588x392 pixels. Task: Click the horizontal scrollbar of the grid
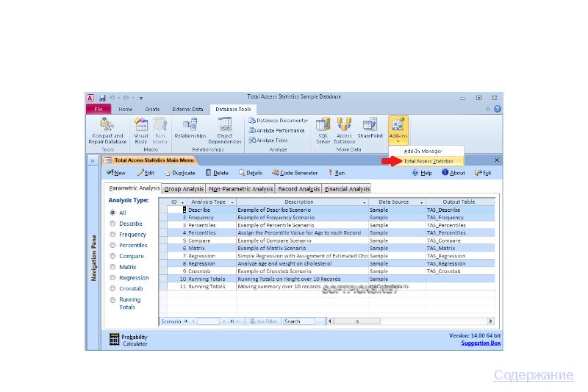[x=412, y=321]
